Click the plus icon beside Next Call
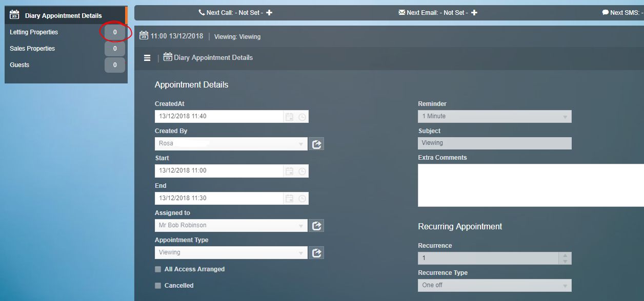Screen dimensions: 644x301 (269, 12)
